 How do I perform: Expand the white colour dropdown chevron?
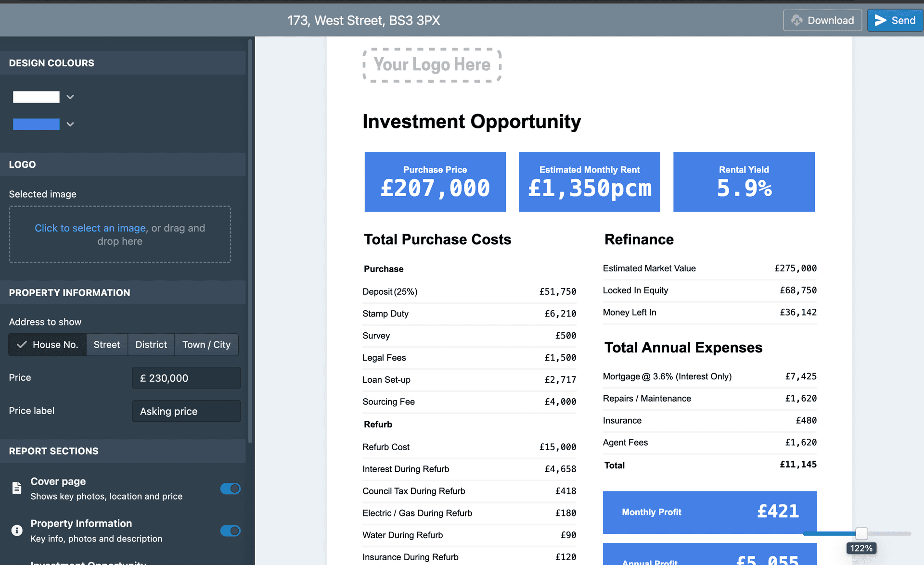pyautogui.click(x=70, y=97)
